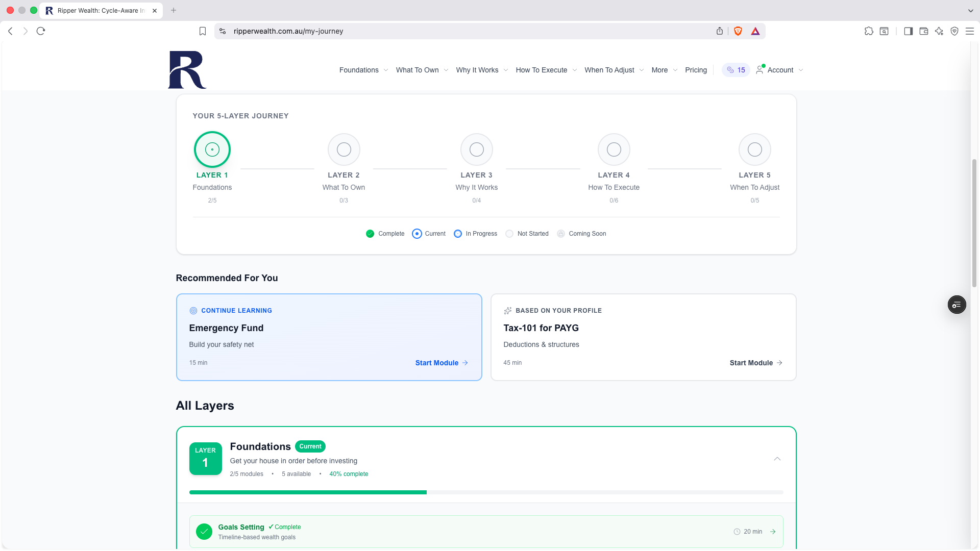Open the floating dark round widget button

tap(957, 305)
